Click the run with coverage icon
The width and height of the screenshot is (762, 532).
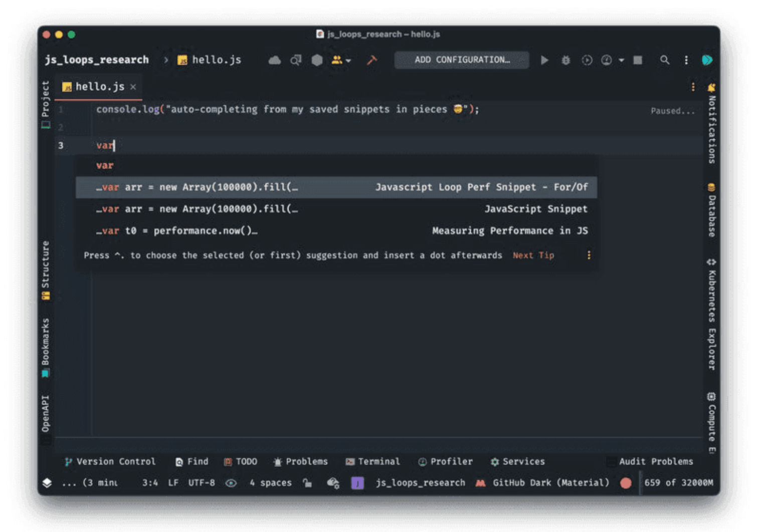(587, 60)
